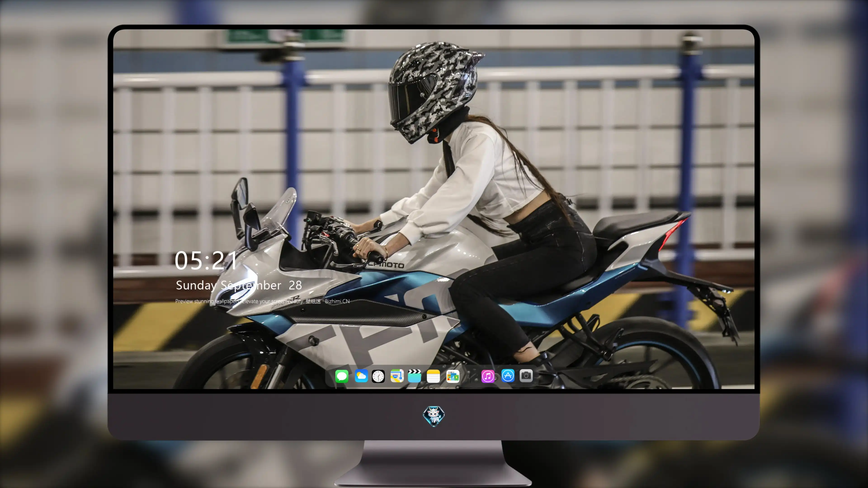868x488 pixels.
Task: Click the "Preview stunning wallpapers" caption line
Action: click(x=262, y=301)
